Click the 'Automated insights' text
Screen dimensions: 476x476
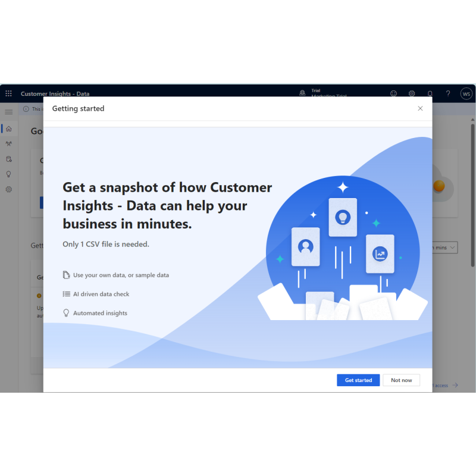point(100,313)
